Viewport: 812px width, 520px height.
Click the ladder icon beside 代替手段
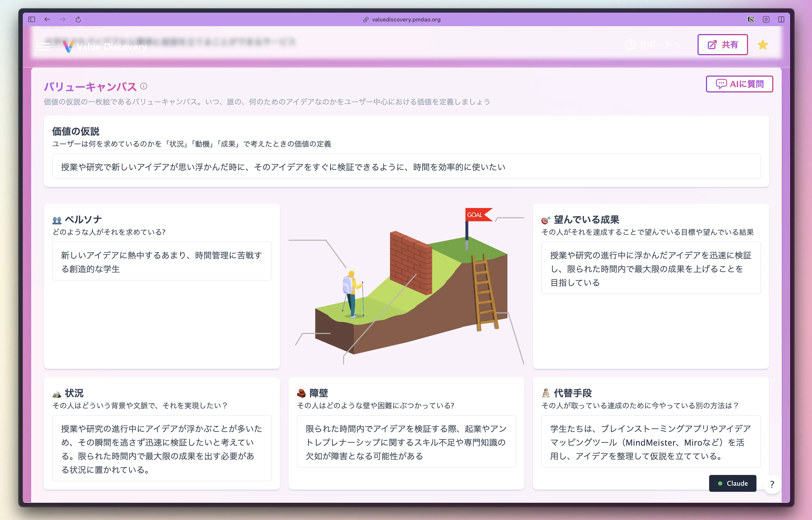coord(546,393)
